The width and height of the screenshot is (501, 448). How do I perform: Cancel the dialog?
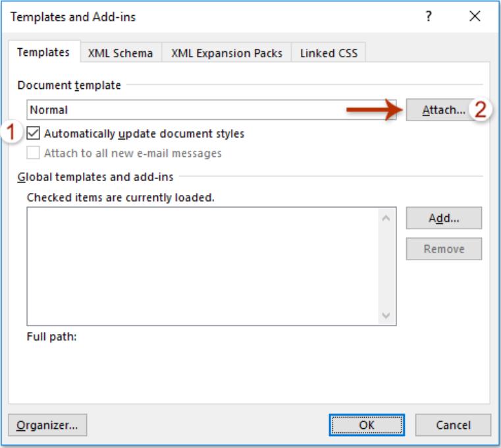click(x=453, y=425)
